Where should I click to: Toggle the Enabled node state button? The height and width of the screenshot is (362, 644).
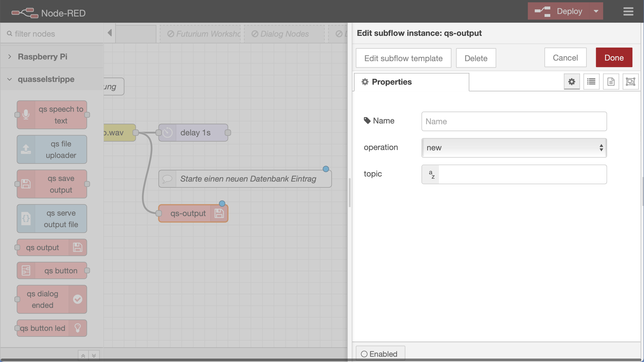(380, 354)
